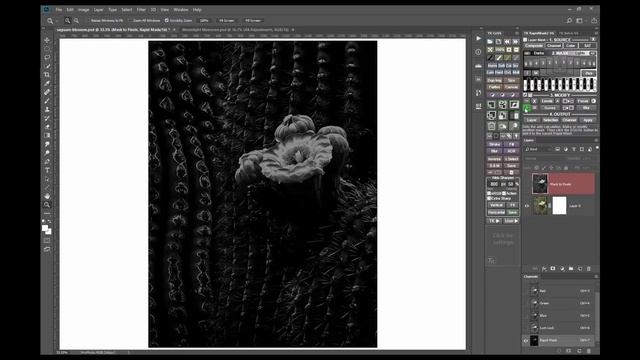Open layer Kind filter dropdown
Image resolution: width=640 pixels, height=360 pixels.
[538, 149]
